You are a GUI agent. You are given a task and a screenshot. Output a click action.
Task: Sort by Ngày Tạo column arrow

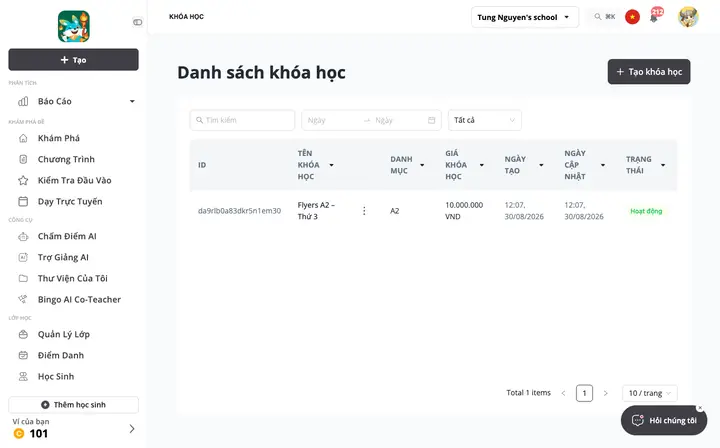point(541,165)
